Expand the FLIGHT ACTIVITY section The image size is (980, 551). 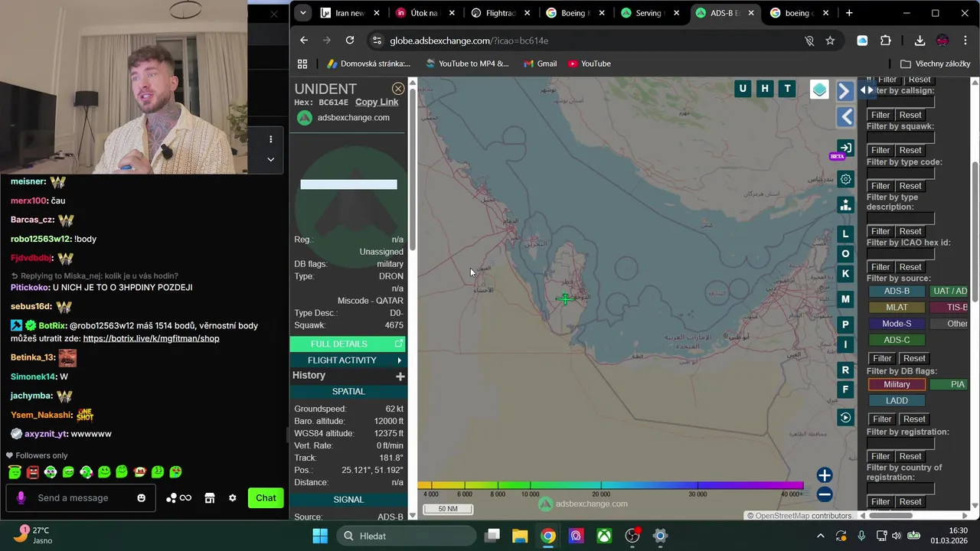coord(348,360)
